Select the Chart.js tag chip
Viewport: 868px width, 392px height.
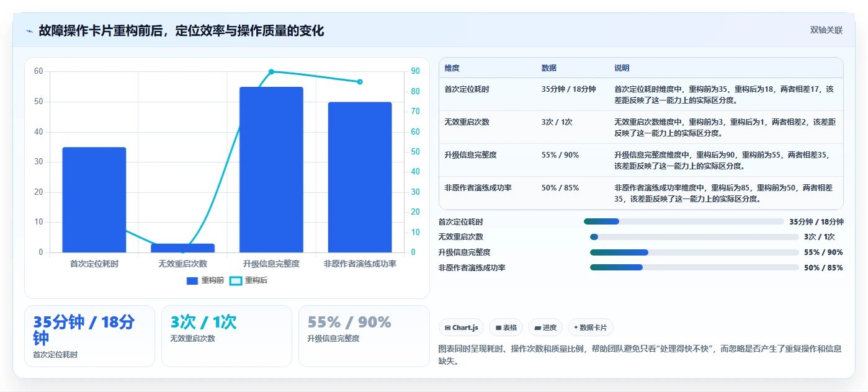pyautogui.click(x=461, y=327)
